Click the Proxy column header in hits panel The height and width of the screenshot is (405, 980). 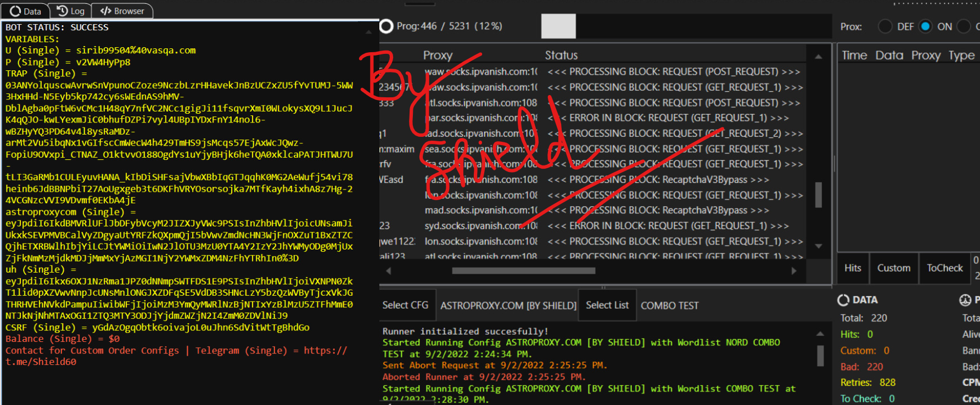click(x=926, y=56)
